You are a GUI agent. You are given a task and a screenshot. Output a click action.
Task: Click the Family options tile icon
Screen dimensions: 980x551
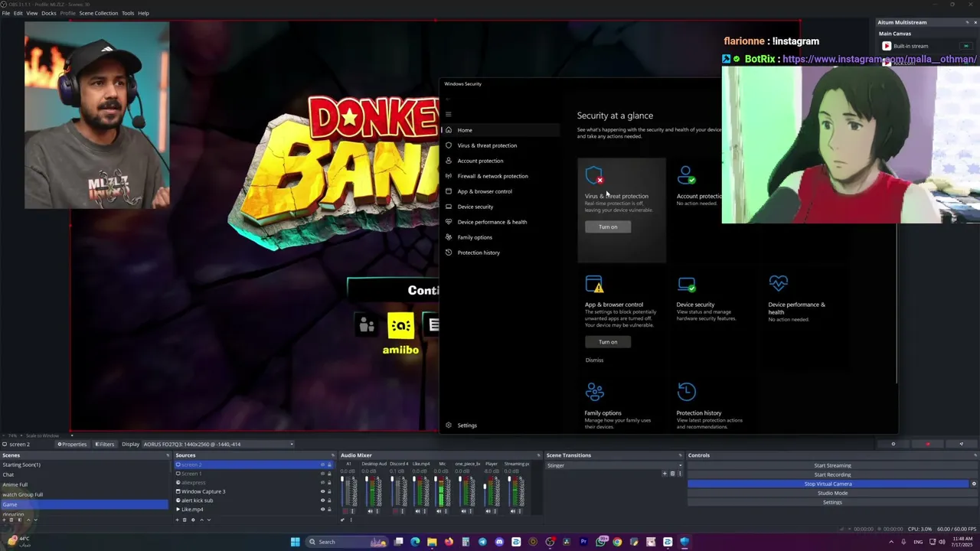point(595,392)
